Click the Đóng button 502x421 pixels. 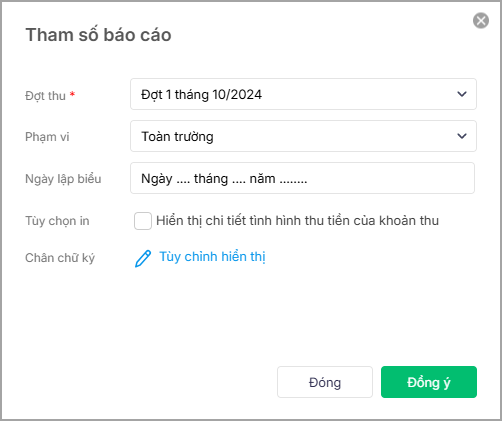click(325, 382)
